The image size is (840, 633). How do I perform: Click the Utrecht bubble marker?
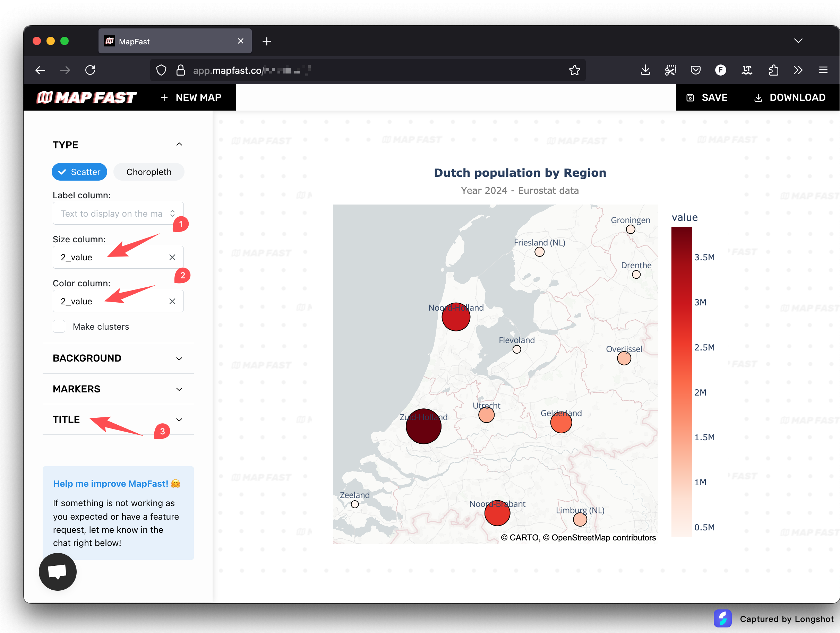point(487,415)
